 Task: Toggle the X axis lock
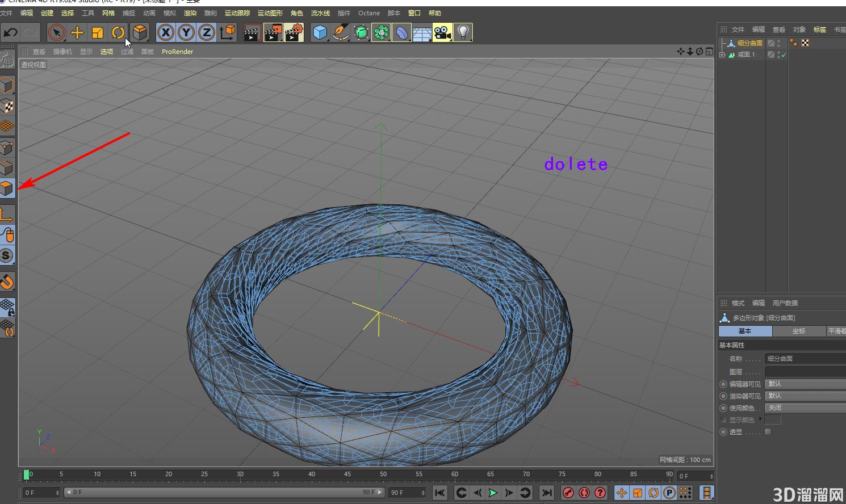click(x=165, y=32)
